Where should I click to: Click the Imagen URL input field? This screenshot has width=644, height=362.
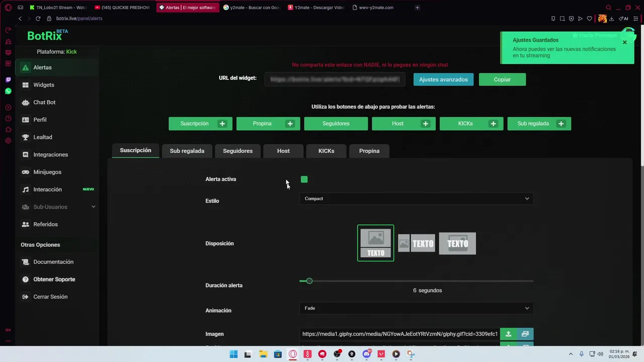(400, 334)
